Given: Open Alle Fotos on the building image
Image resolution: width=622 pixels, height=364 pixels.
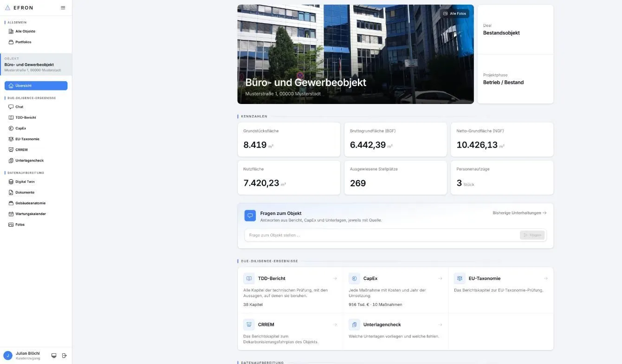Looking at the screenshot, I should 454,13.
